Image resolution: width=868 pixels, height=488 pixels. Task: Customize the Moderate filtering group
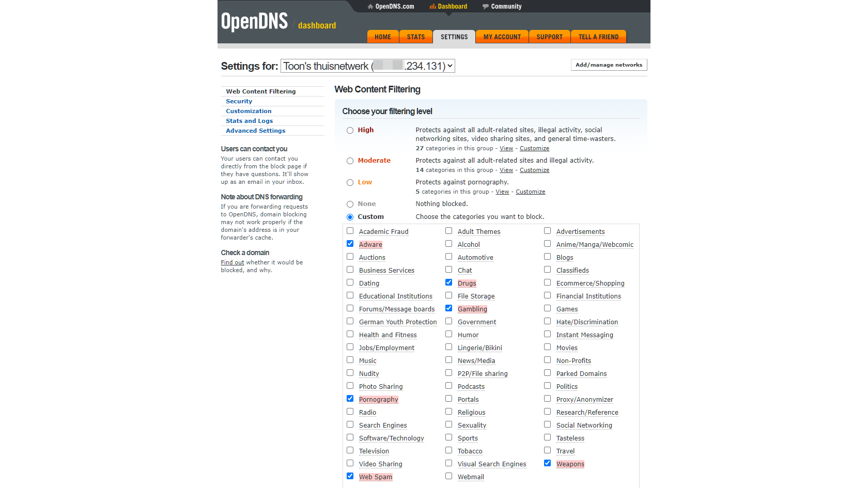534,170
